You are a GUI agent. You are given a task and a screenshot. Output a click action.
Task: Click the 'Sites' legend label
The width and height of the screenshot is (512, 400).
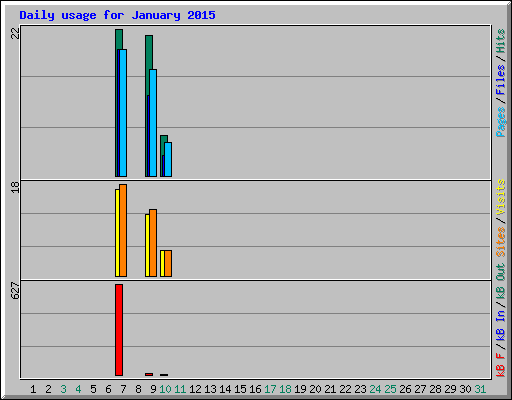point(500,242)
